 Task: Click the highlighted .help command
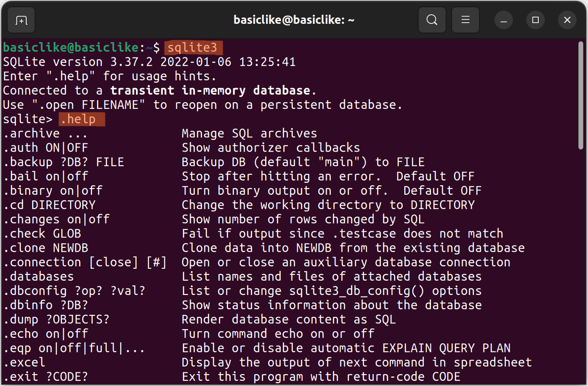81,119
